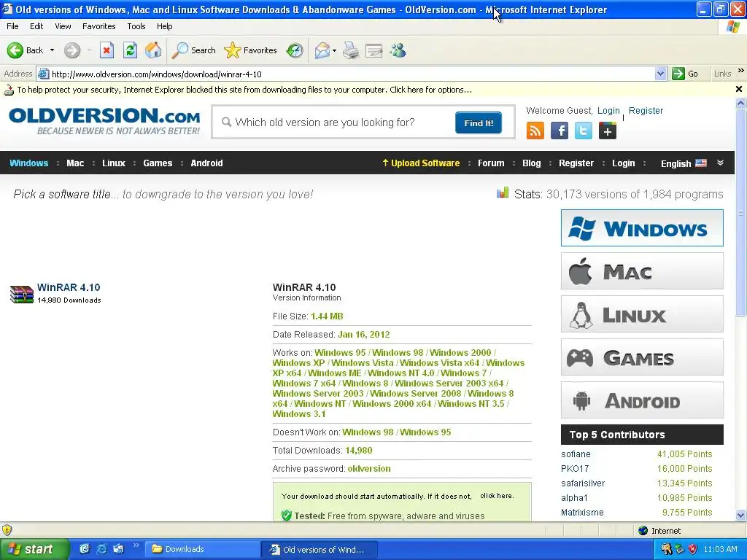Open the Blog link in nav bar
Viewport: 747px width, 560px height.
point(531,163)
